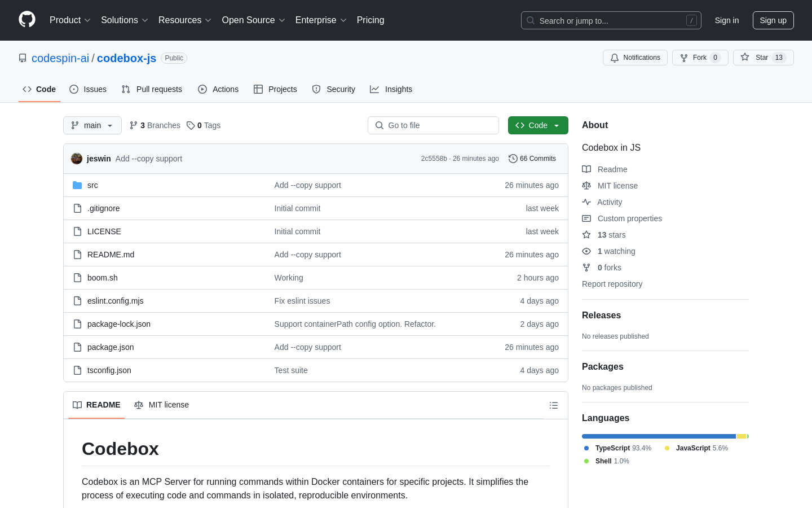Click the LICENSE file icon
812x508 pixels.
(x=77, y=231)
